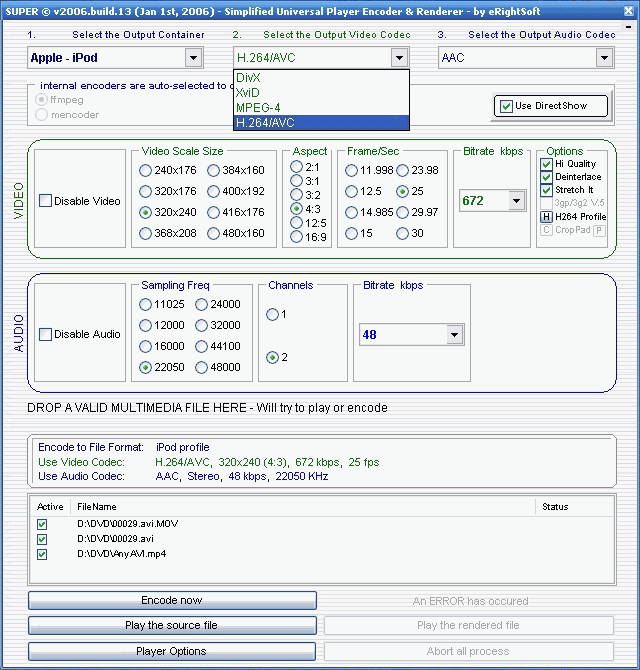
Task: Select 32000 sampling frequency
Action: [x=201, y=326]
